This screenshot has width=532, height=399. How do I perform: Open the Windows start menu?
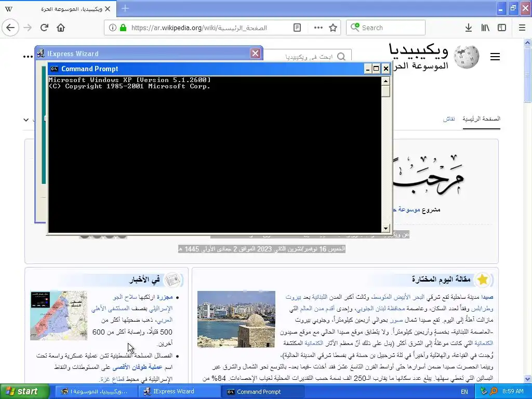[x=24, y=392]
